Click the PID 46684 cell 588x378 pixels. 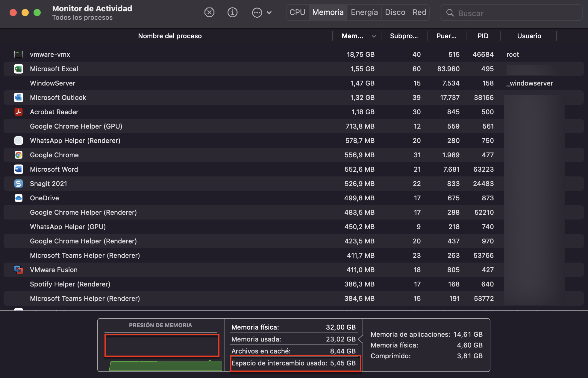(483, 54)
